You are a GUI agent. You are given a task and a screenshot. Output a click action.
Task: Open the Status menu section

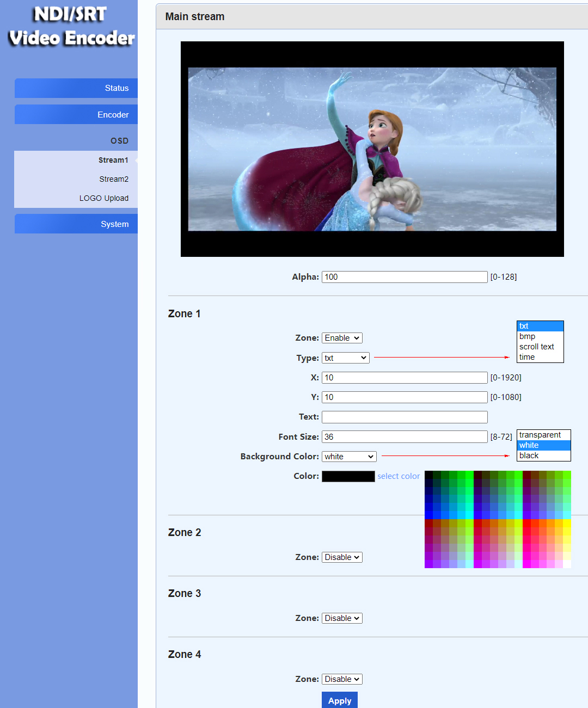[x=76, y=88]
